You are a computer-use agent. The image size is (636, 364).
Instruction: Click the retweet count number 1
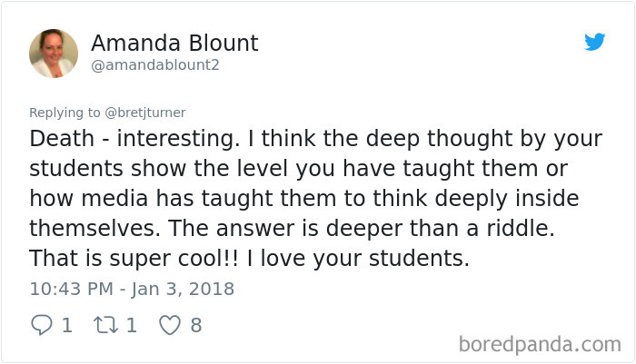[131, 324]
